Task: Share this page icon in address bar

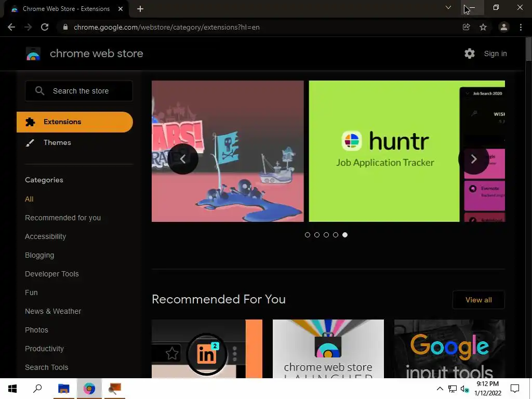Action: click(467, 27)
